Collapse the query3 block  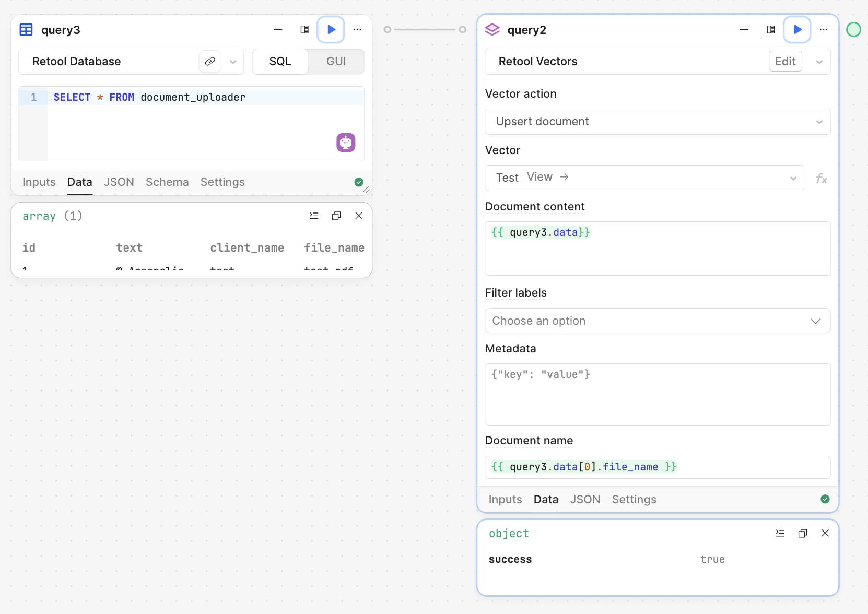pyautogui.click(x=278, y=30)
